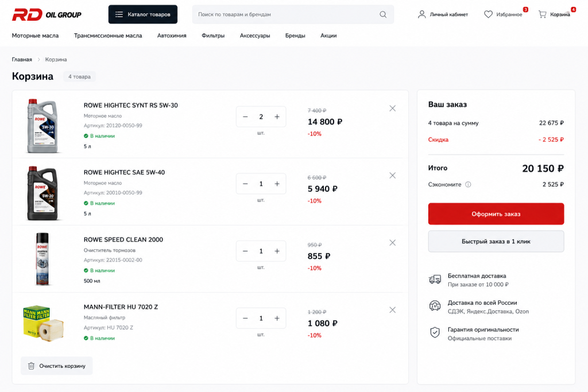Click Артикул: 22015-0002-00 text
Viewport: 588px width, 392px height.
[113, 260]
